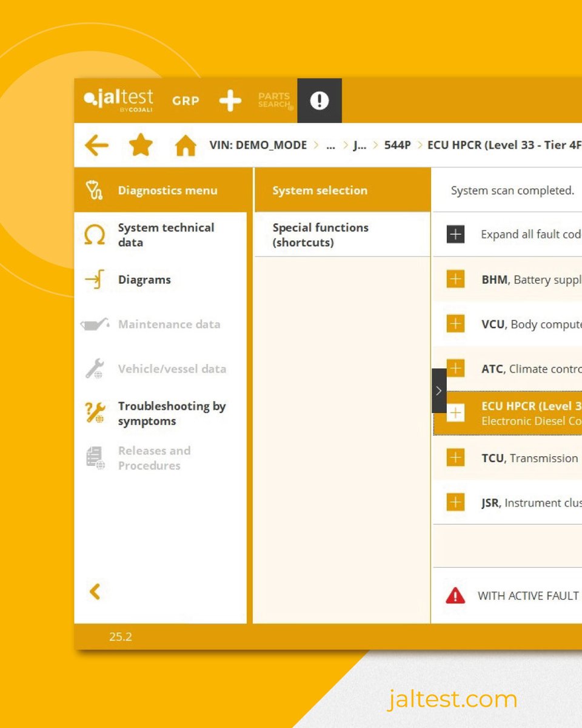This screenshot has width=582, height=728.
Task: Select the VCU, Body computer text
Action: click(532, 325)
